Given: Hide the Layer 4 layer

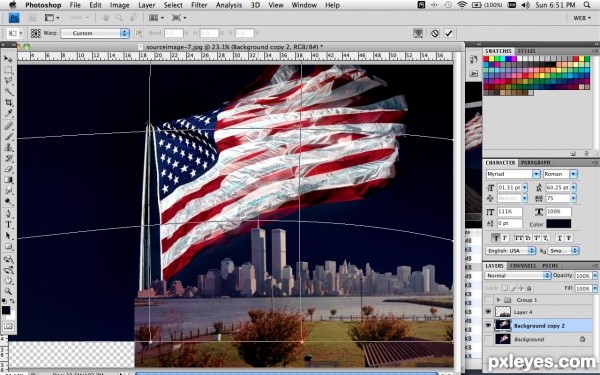Looking at the screenshot, I should (488, 312).
